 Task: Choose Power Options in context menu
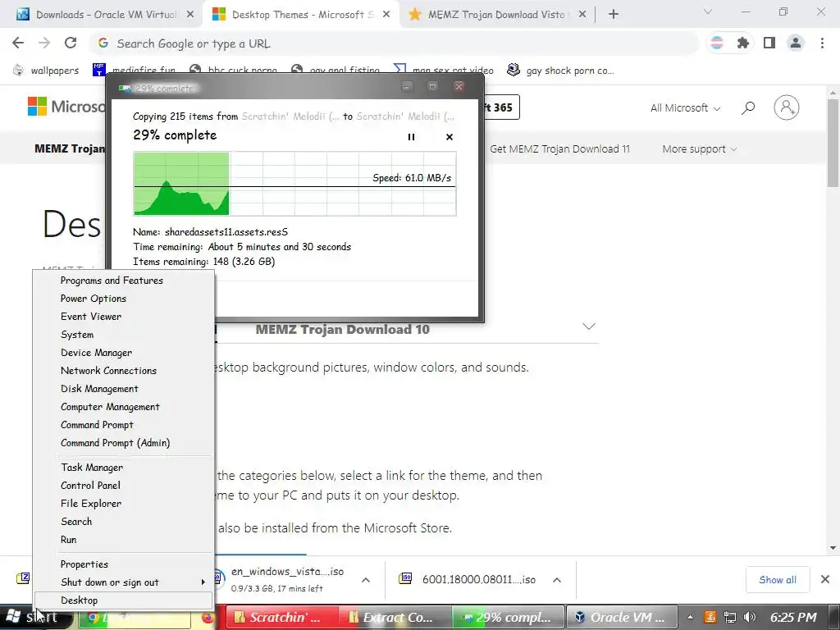123,299
